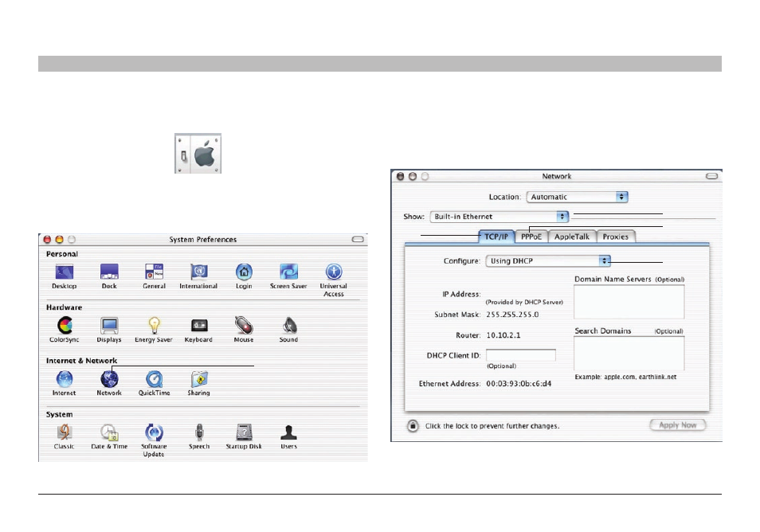Viewport: 760px width, 532px height.
Task: Click the Search Domains text box
Action: pos(629,354)
